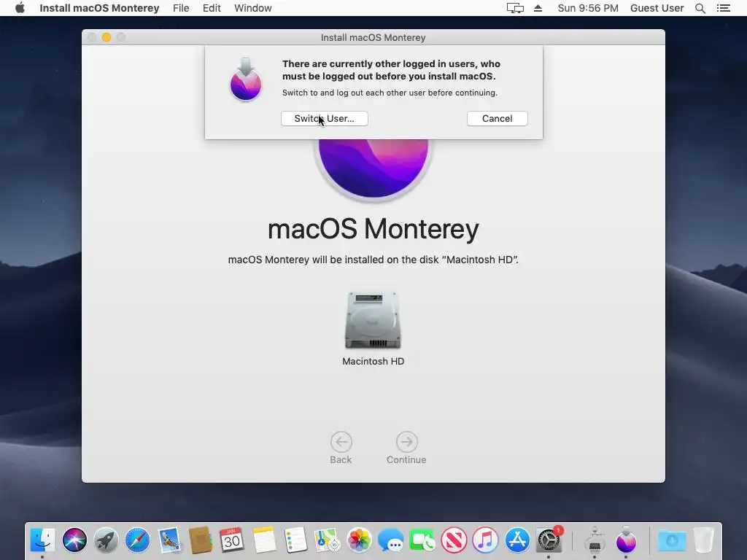The height and width of the screenshot is (560, 747).
Task: Open the Window menu
Action: click(253, 8)
